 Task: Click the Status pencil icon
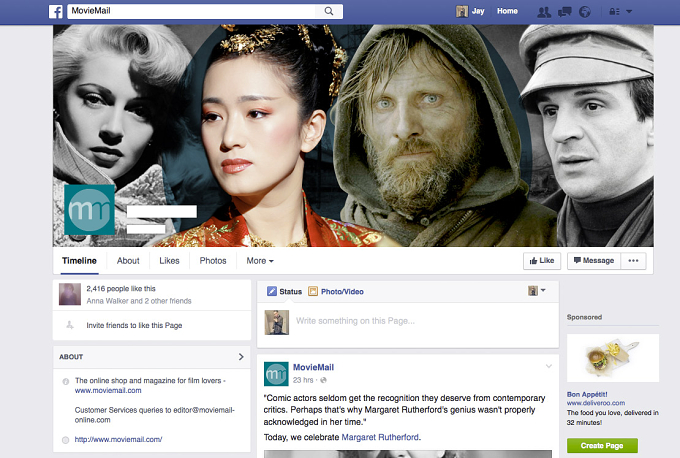coord(272,291)
